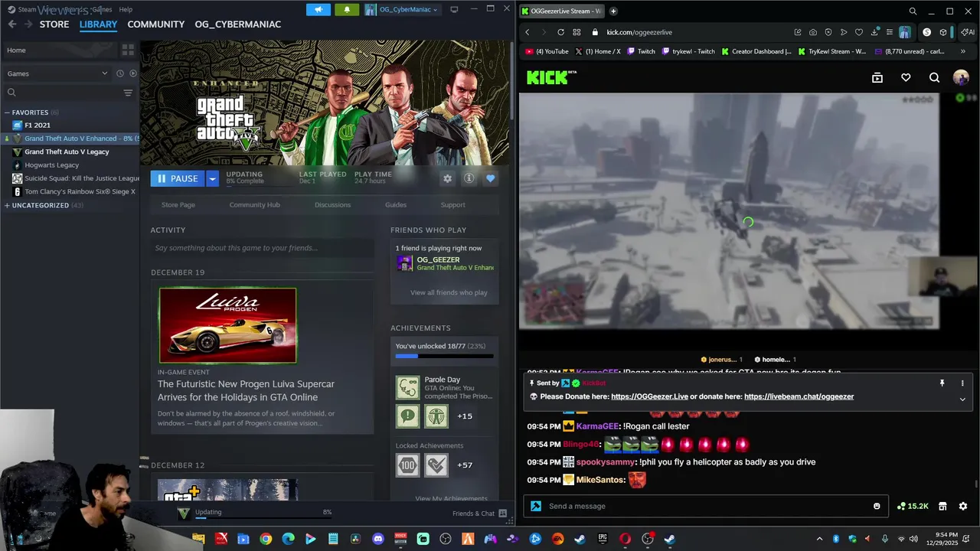Open Discord from Windows taskbar
The width and height of the screenshot is (980, 551).
pyautogui.click(x=378, y=539)
